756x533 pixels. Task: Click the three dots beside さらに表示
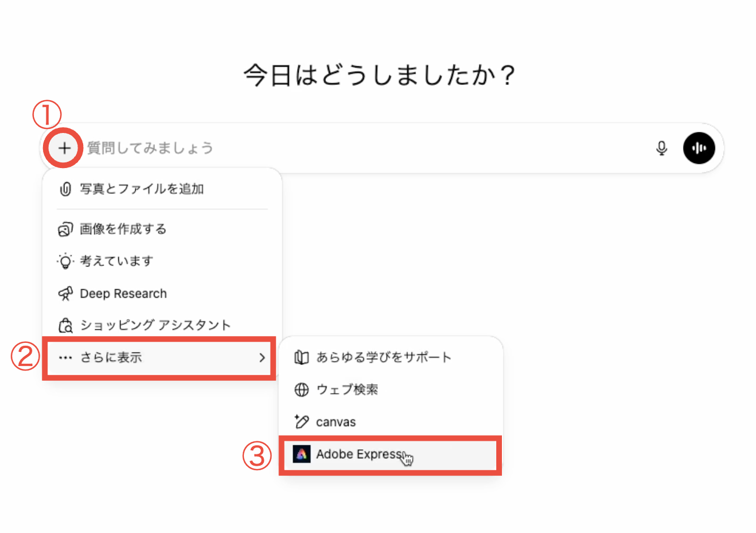click(66, 358)
